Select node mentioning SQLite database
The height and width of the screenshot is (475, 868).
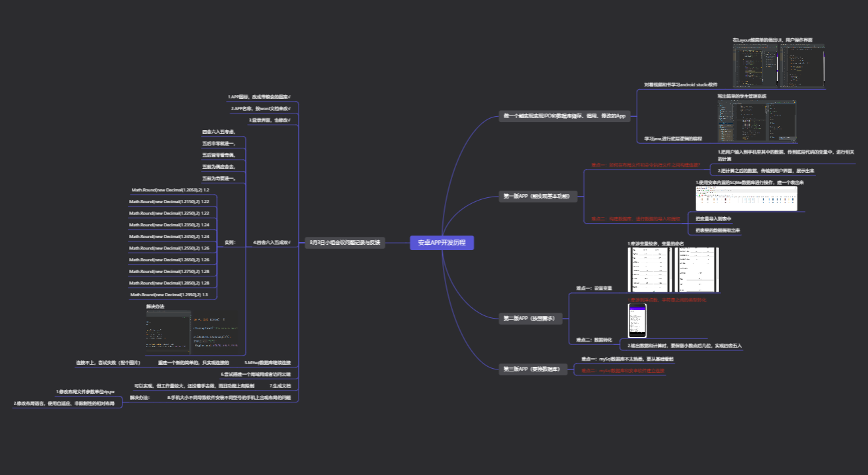click(x=749, y=182)
